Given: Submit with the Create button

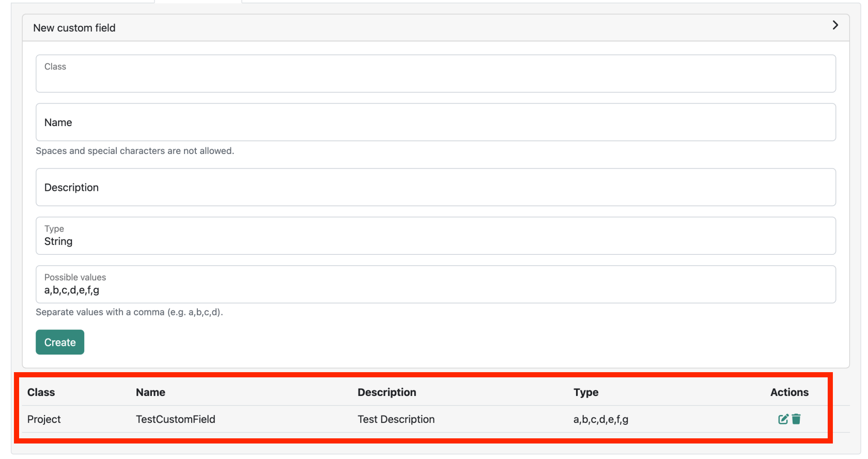Looking at the screenshot, I should pyautogui.click(x=60, y=342).
